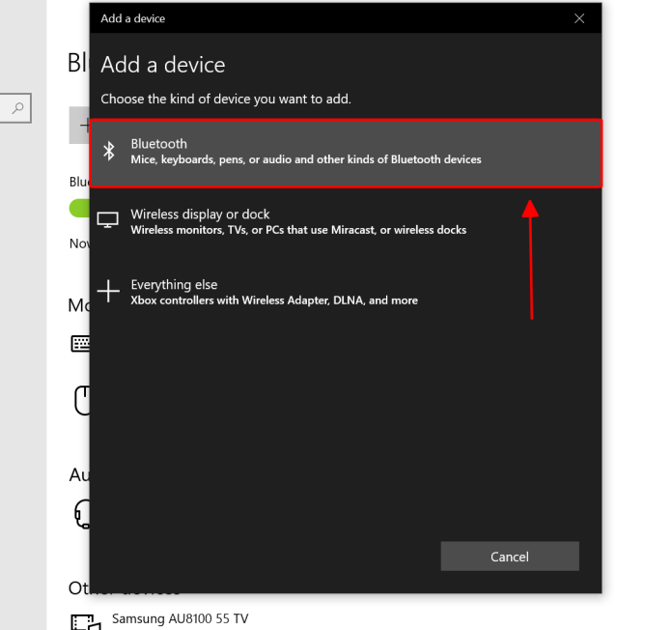The image size is (672, 630).
Task: Click the plus icon beside Everything else
Action: (x=109, y=291)
